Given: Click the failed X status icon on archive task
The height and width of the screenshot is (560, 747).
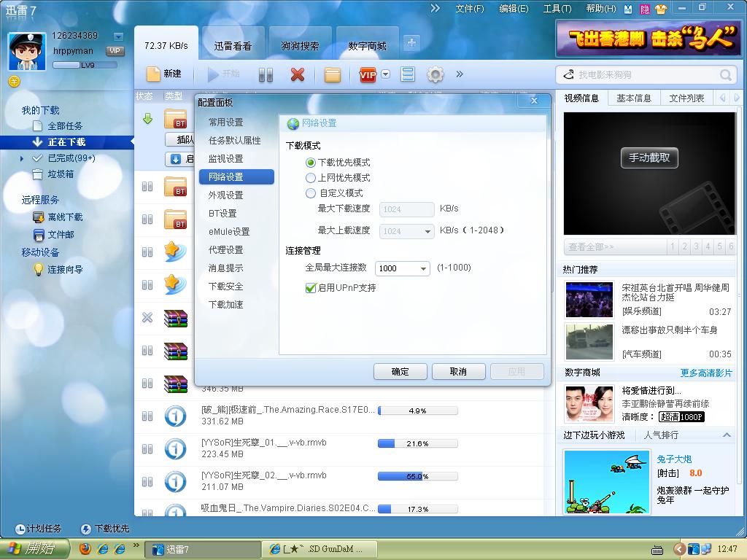Looking at the screenshot, I should click(147, 317).
